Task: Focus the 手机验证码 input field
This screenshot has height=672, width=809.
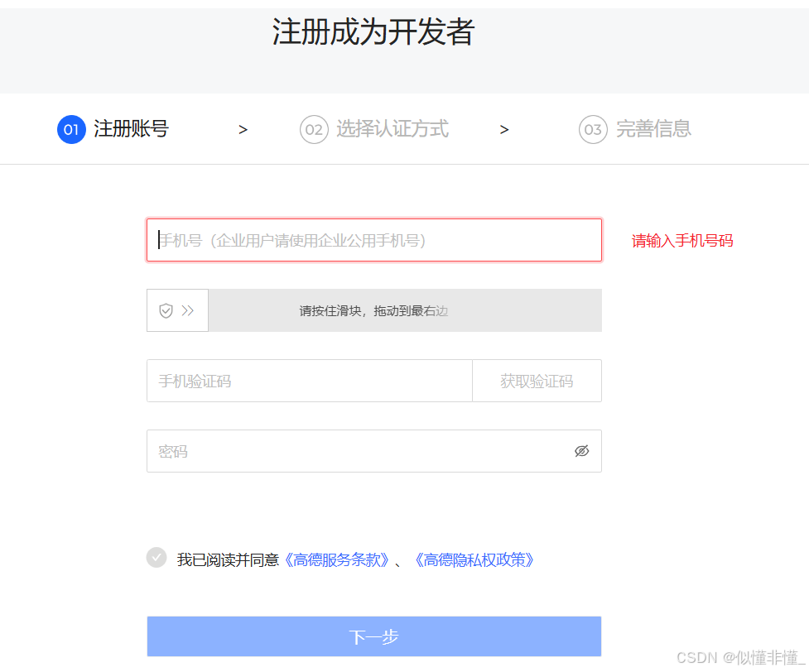Action: pyautogui.click(x=310, y=382)
